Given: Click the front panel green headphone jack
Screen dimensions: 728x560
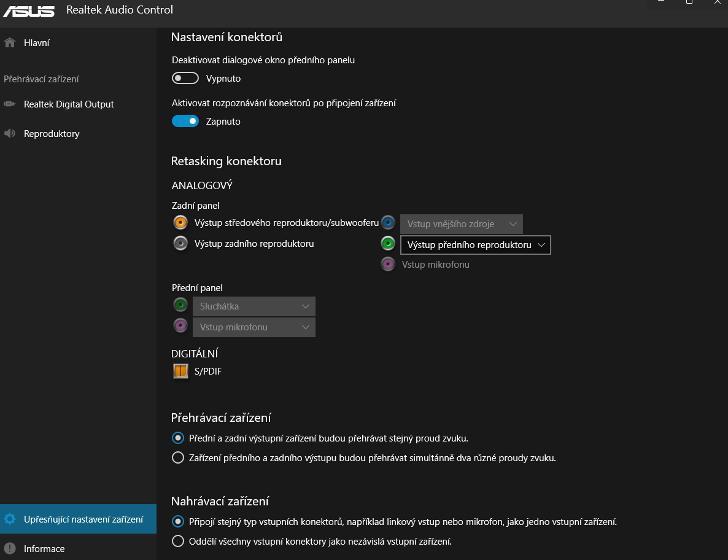Looking at the screenshot, I should pos(180,305).
